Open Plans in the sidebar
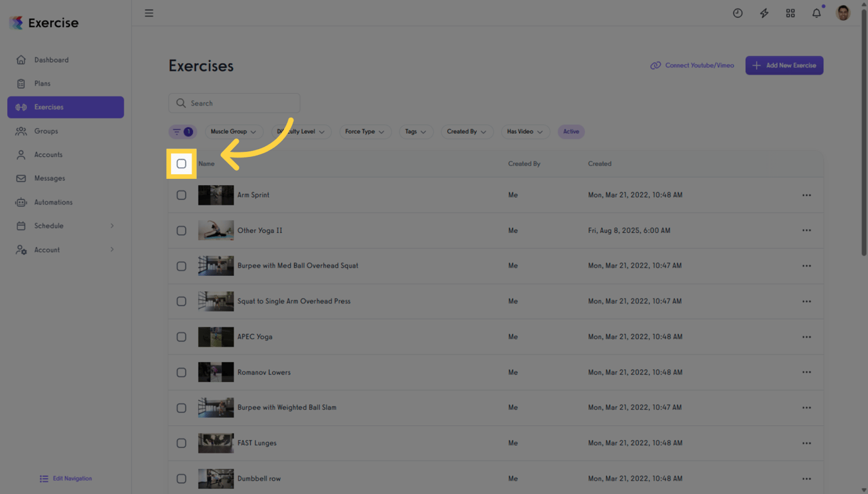Viewport: 868px width, 494px height. click(x=66, y=84)
